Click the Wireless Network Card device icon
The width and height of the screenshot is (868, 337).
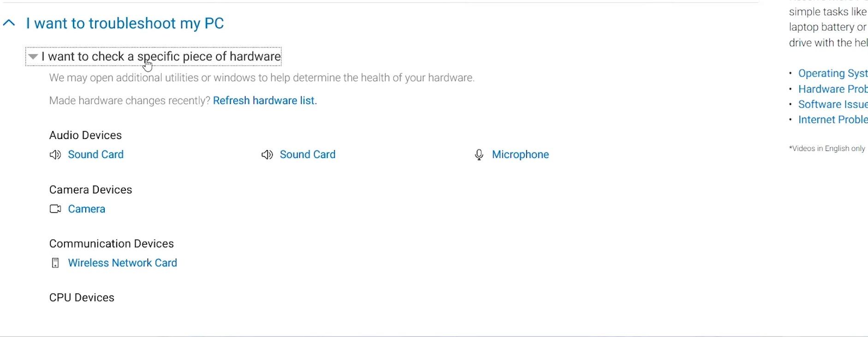pyautogui.click(x=55, y=263)
